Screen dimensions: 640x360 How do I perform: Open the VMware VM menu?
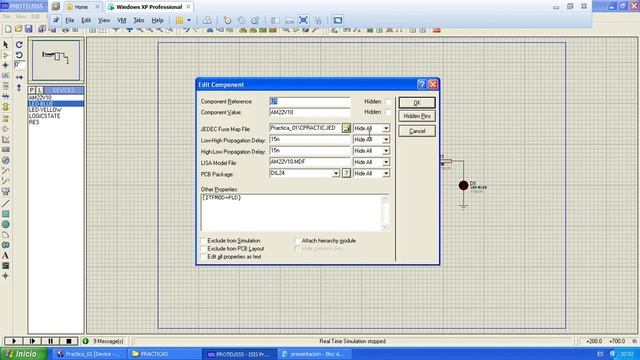pyautogui.click(x=122, y=20)
